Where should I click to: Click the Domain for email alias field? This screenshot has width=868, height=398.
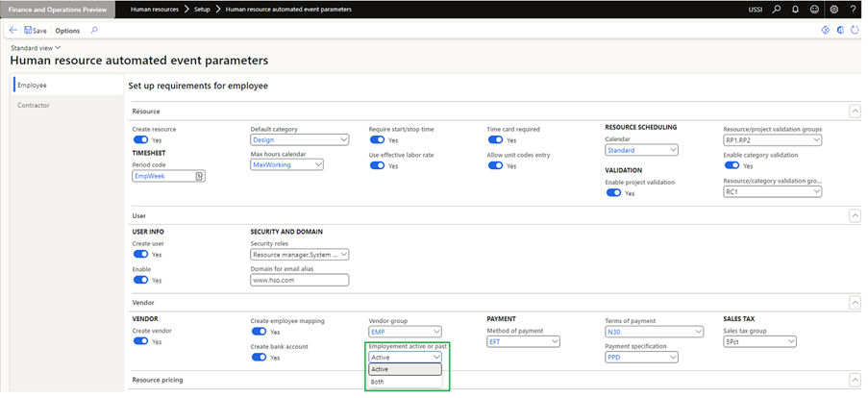pos(298,280)
